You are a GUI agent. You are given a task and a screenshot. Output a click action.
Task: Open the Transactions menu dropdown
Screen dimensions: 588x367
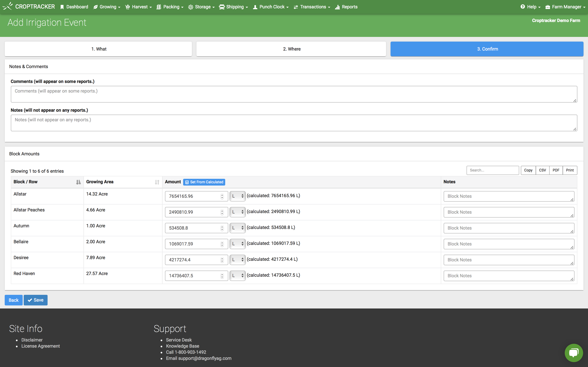[315, 7]
